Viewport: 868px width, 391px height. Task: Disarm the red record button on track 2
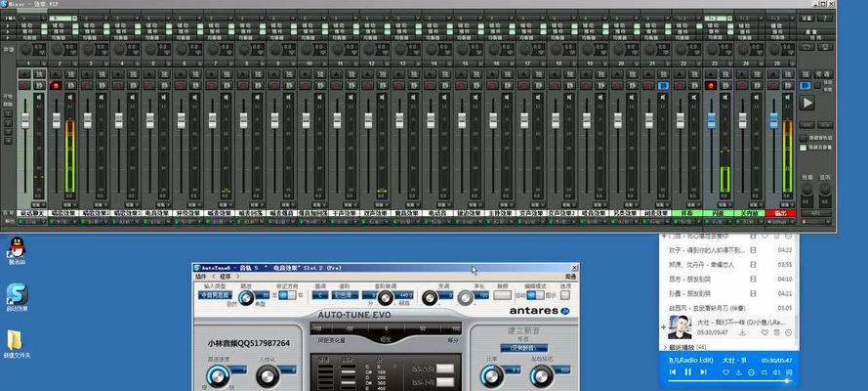56,85
